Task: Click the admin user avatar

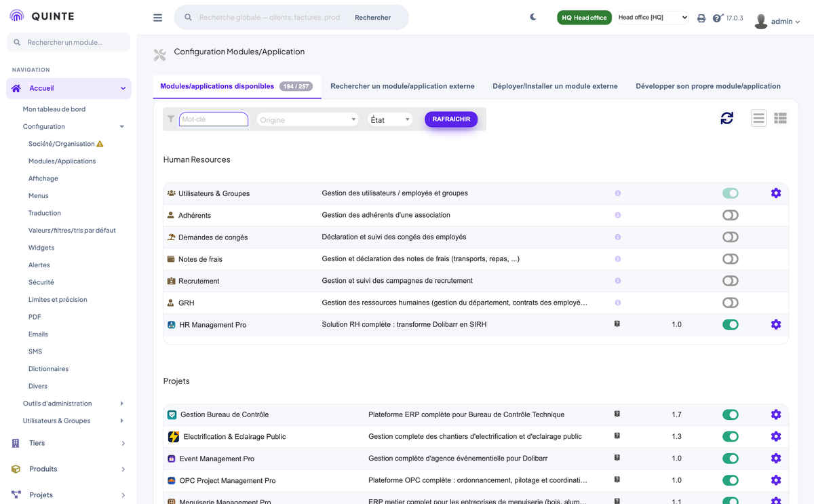Action: 761,21
